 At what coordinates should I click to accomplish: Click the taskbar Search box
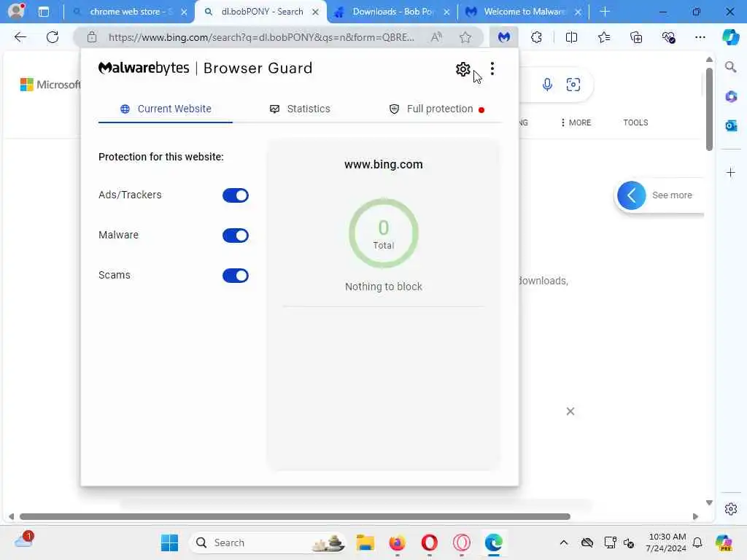(268, 542)
